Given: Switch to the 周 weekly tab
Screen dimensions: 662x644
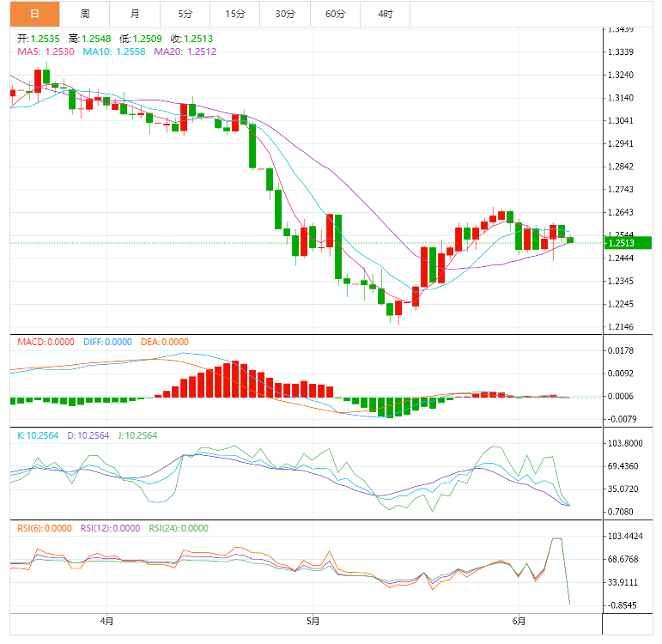Looking at the screenshot, I should click(x=84, y=14).
